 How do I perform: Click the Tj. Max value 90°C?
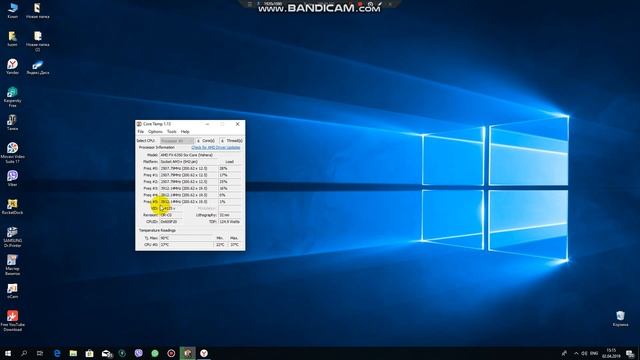tap(186, 238)
